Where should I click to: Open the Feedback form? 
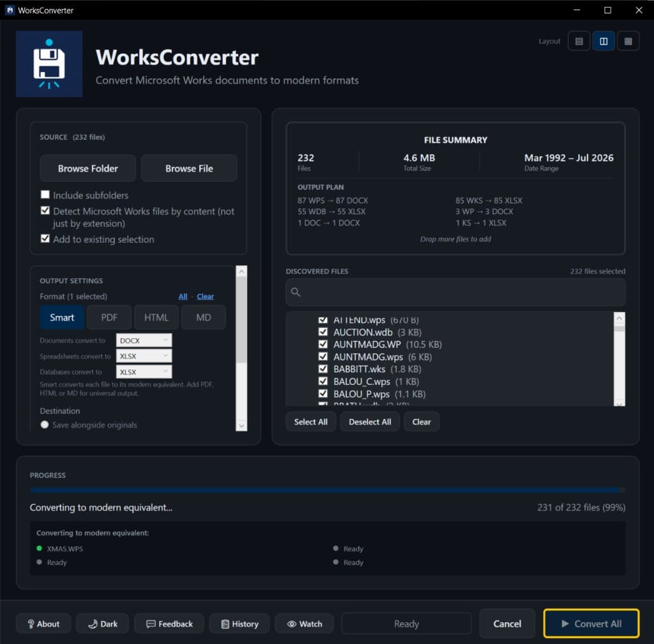[169, 624]
